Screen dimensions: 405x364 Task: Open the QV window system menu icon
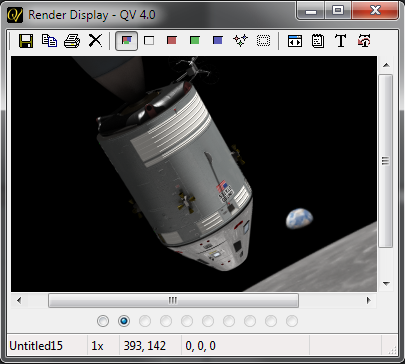15,15
